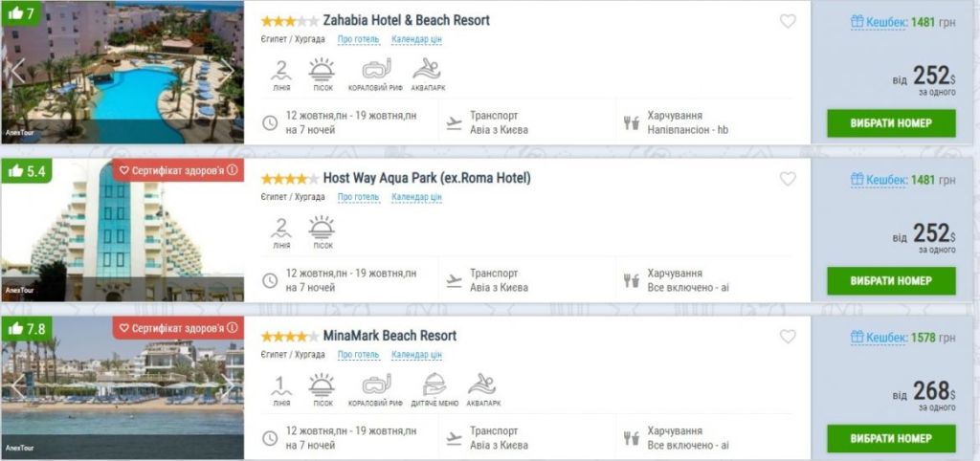Click first line icon for MinaMark
Screen dimensions: 980x461
tap(280, 388)
